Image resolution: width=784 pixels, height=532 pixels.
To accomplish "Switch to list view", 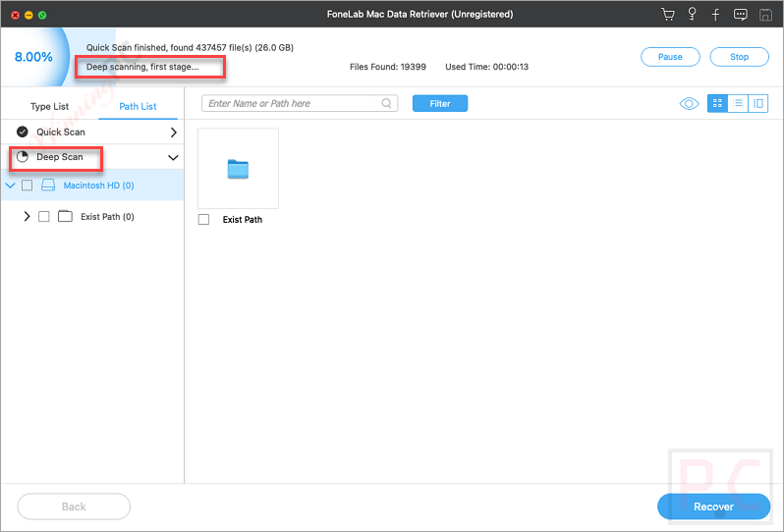I will coord(738,103).
